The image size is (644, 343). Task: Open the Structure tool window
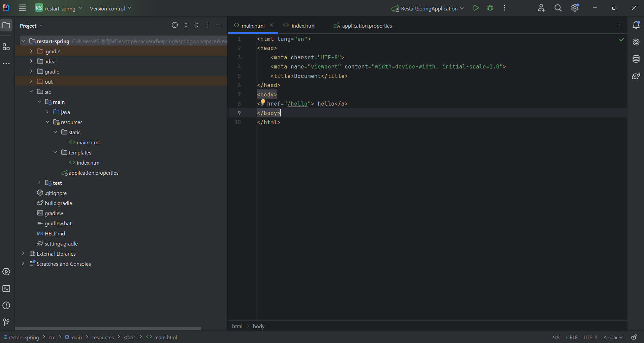pos(6,47)
